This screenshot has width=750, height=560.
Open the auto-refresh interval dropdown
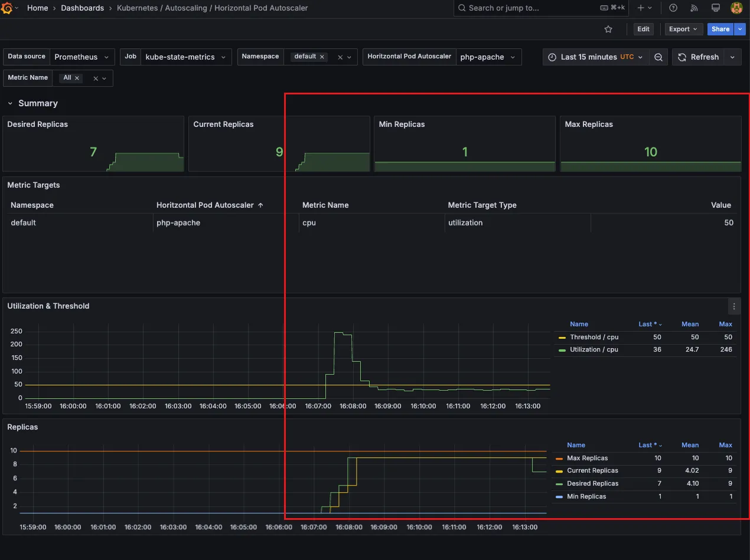pos(732,57)
